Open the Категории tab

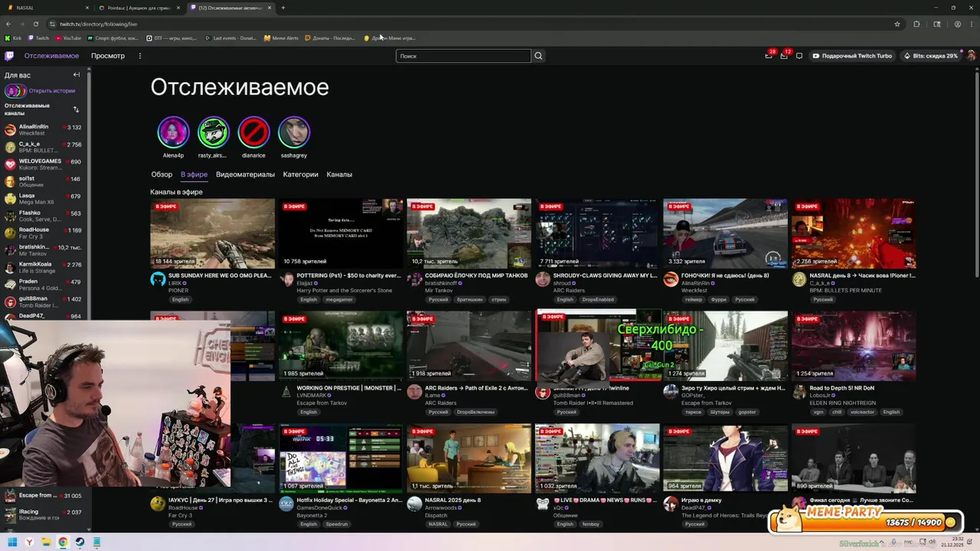click(300, 174)
